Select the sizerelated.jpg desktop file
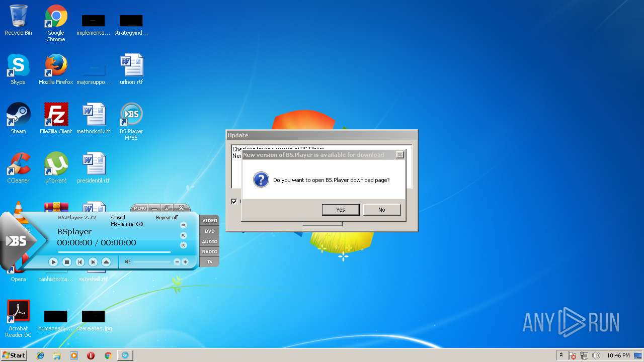 point(94,321)
